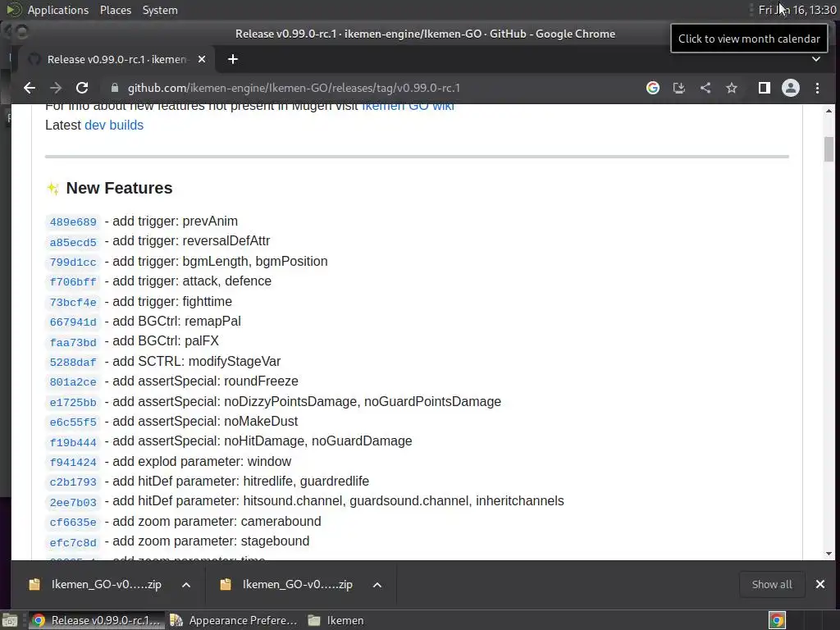840x630 pixels.
Task: Click the show desktop icon in taskbar
Action: (x=10, y=620)
